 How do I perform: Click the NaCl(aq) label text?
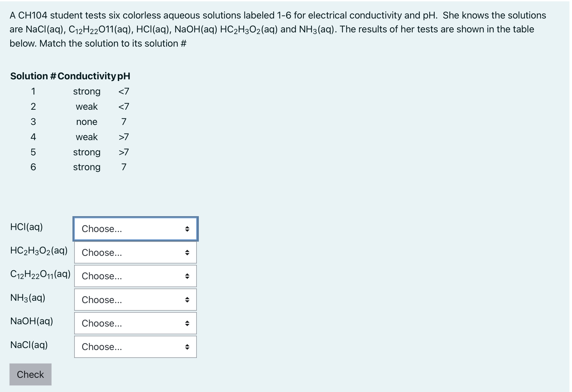tap(29, 345)
